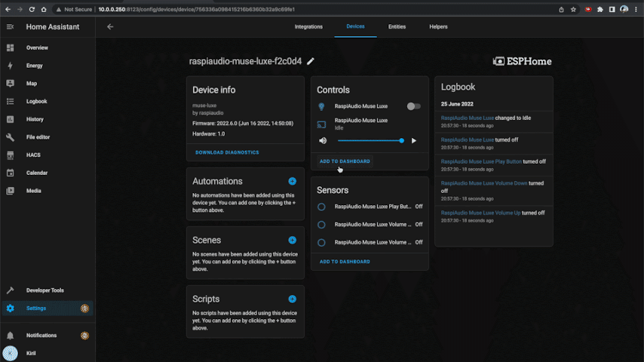Click the Firmware: 2022.6.0 text
The height and width of the screenshot is (362, 644).
pyautogui.click(x=243, y=123)
